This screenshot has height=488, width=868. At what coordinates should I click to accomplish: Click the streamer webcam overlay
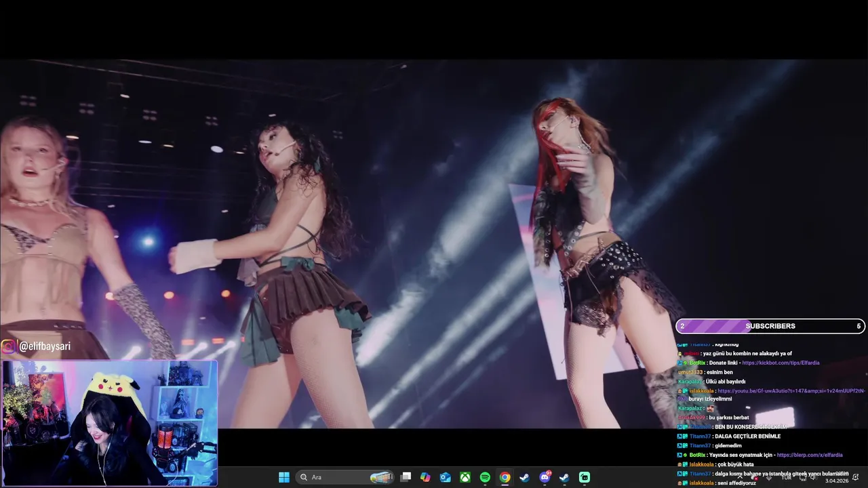108,423
